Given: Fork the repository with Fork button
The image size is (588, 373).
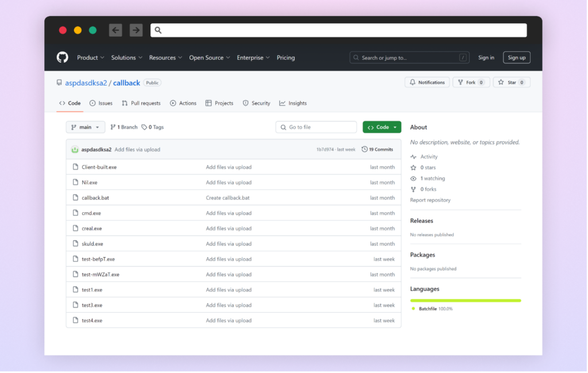Looking at the screenshot, I should click(x=471, y=83).
